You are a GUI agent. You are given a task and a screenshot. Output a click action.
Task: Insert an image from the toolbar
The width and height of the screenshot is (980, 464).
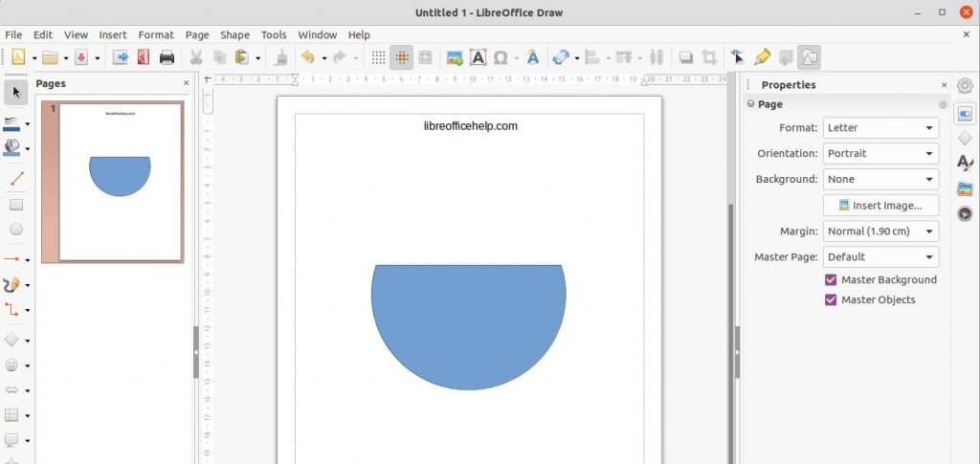click(455, 57)
